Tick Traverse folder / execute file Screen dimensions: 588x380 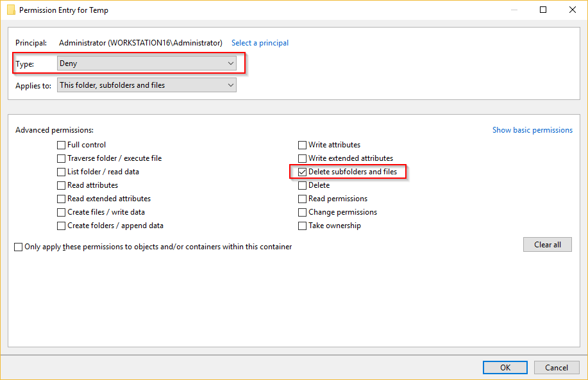[61, 158]
